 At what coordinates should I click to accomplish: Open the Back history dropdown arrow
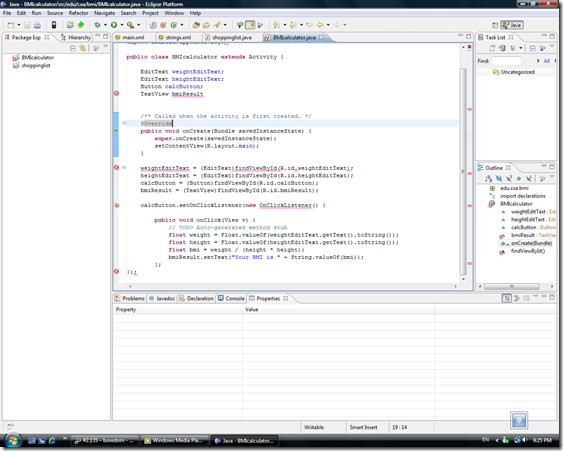click(x=328, y=25)
